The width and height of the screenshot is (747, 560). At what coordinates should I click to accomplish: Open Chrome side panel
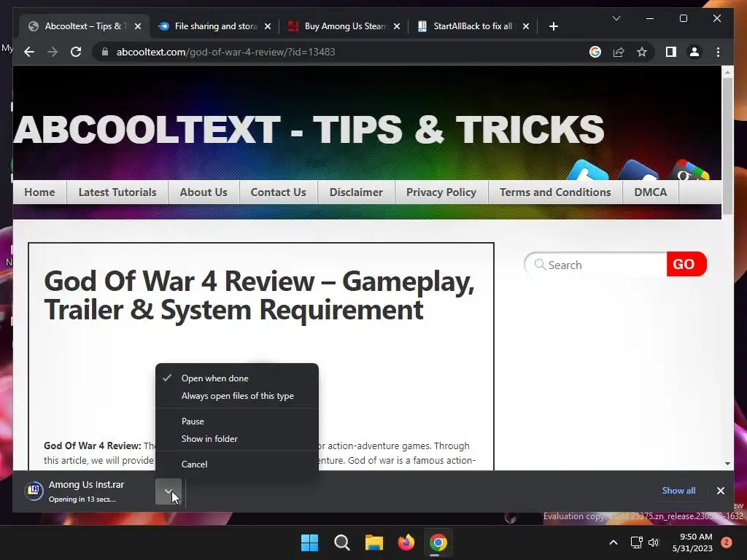(x=671, y=52)
